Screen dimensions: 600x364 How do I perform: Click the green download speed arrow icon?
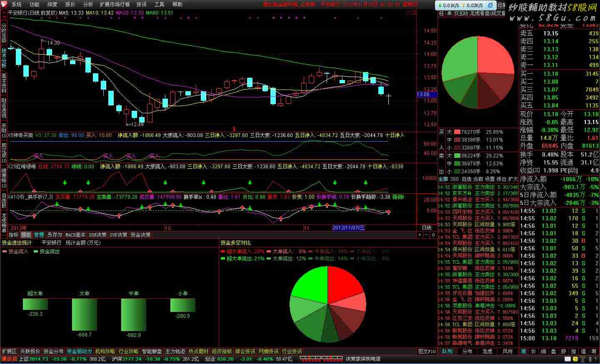(440, 5)
